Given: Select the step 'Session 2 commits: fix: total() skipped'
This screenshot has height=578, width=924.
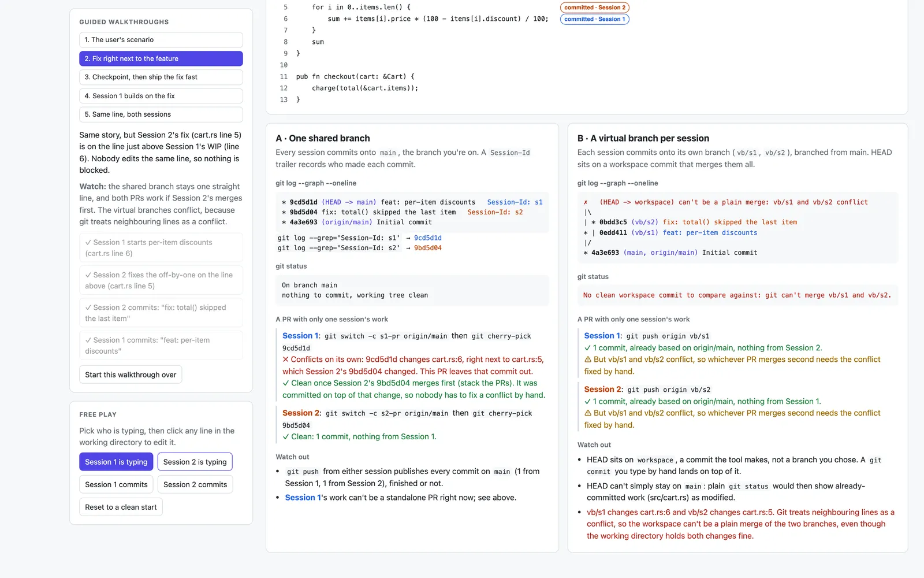Looking at the screenshot, I should point(161,313).
